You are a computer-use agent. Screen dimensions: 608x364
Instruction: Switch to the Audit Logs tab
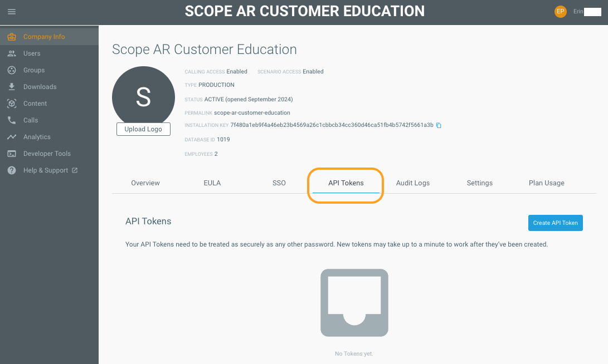[x=412, y=183]
